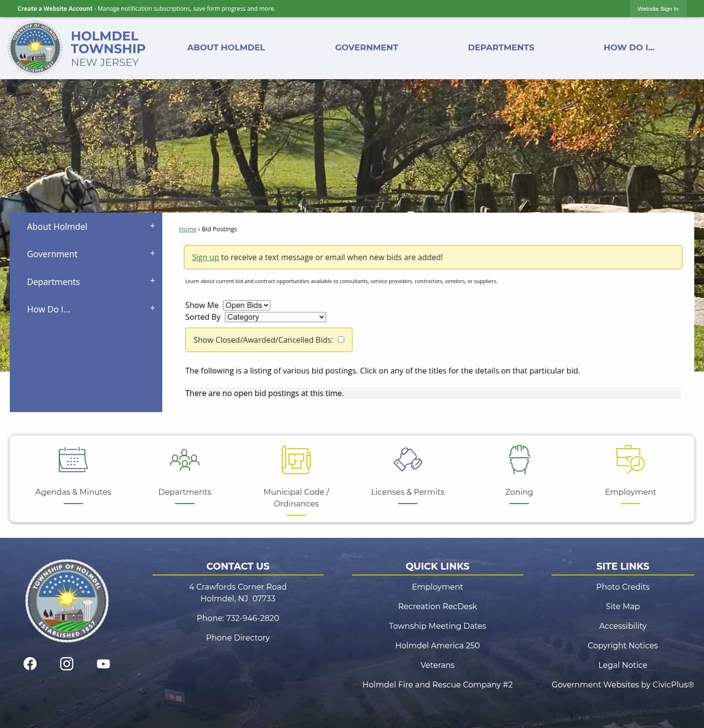
Task: Click the Licenses & Permits gavel icon
Action: [407, 460]
